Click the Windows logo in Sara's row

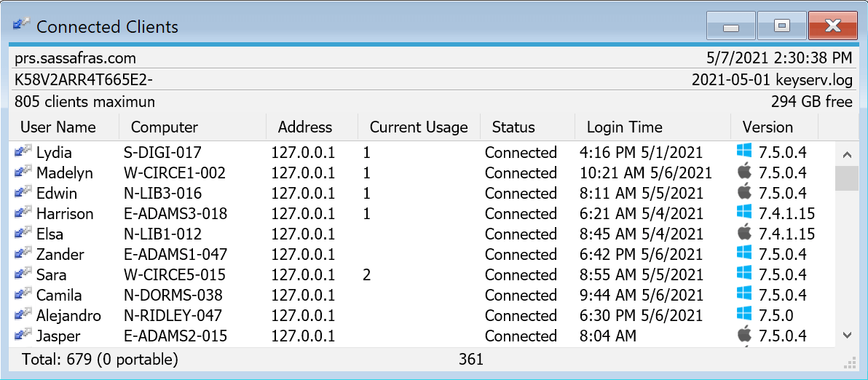pos(743,274)
